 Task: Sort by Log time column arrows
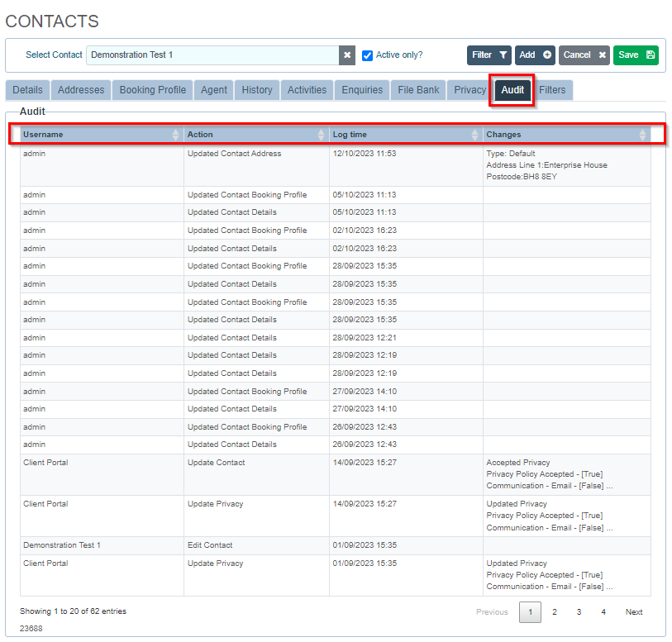474,135
